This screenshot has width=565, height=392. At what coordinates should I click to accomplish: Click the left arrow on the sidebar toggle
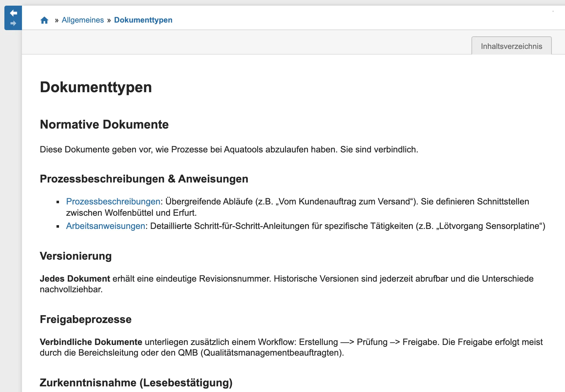[x=13, y=13]
